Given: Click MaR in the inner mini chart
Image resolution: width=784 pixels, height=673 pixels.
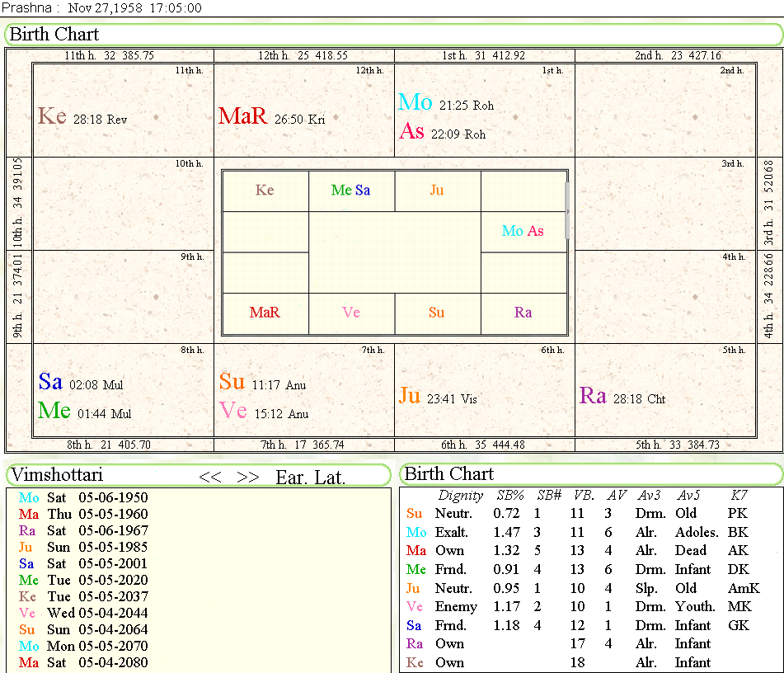Looking at the screenshot, I should coord(265,313).
